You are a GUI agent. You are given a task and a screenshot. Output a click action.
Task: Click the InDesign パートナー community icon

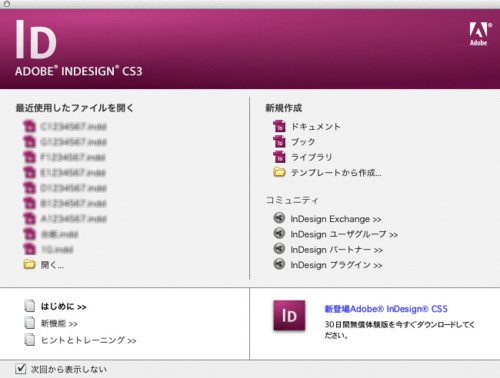tap(279, 249)
